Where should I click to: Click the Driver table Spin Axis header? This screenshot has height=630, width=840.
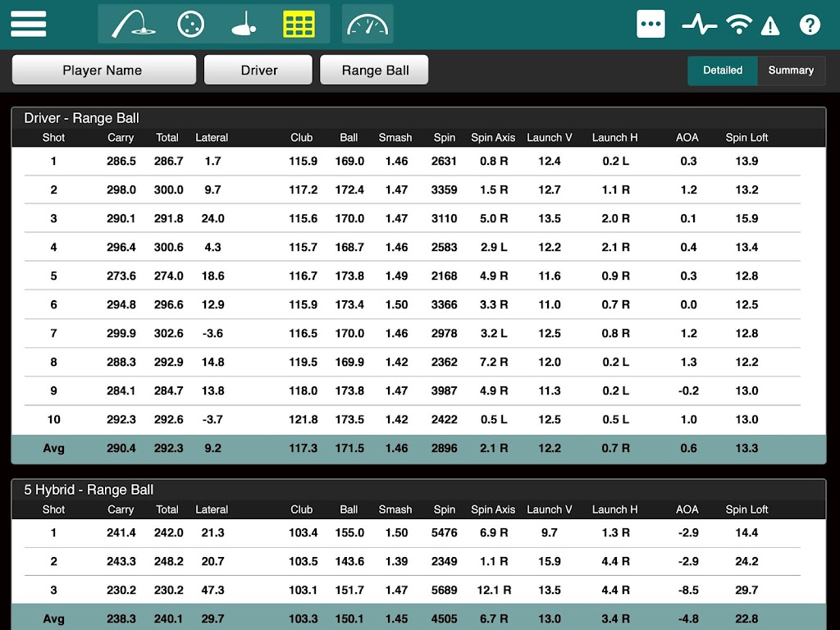pyautogui.click(x=493, y=138)
